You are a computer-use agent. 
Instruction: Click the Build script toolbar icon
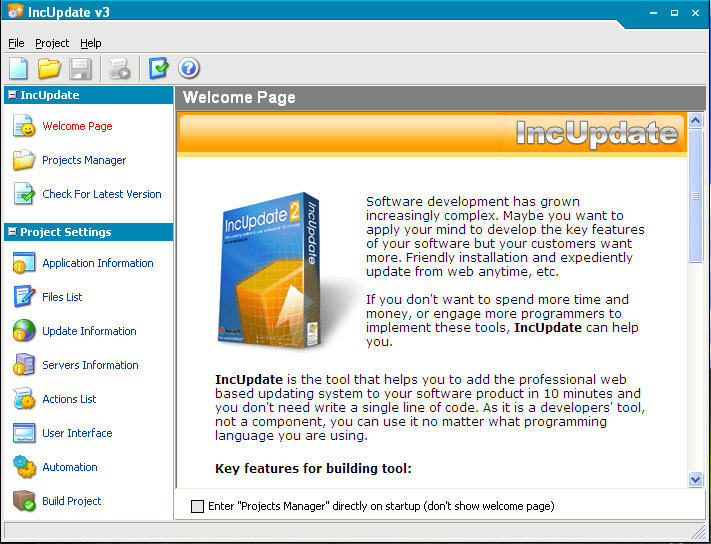(x=120, y=68)
